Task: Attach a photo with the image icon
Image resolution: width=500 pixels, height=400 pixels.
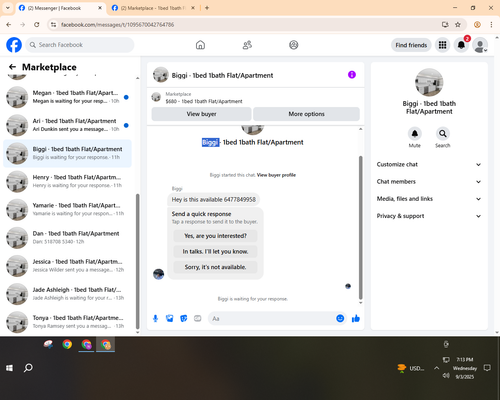Action: pos(170,319)
